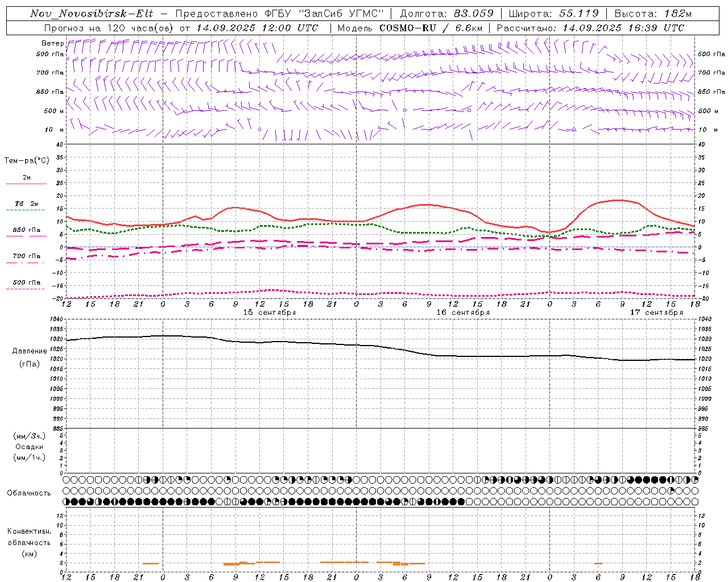728x582 pixels.
Task: Click the '500 м' wind level label on the left
Action: [54, 111]
